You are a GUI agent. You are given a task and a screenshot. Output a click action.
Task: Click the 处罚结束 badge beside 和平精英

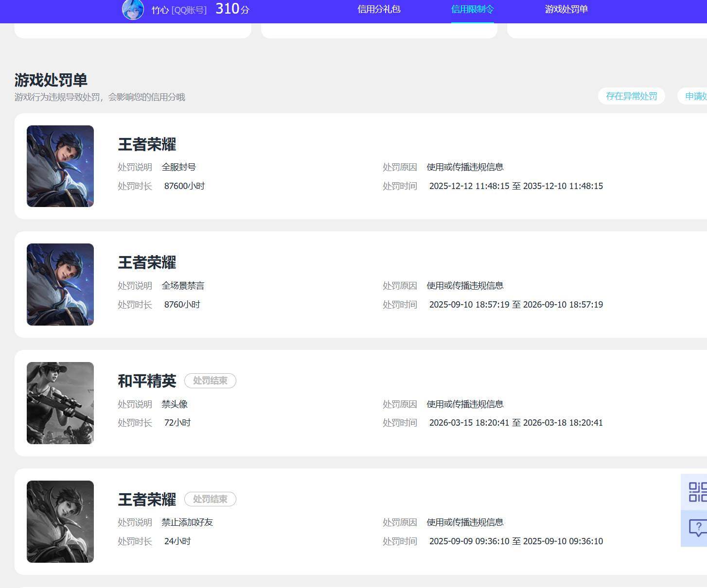pyautogui.click(x=210, y=380)
